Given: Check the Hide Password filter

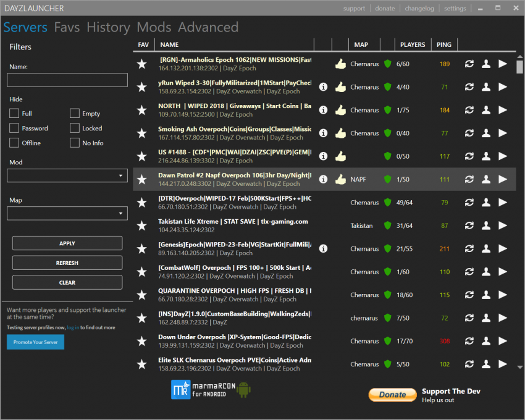Looking at the screenshot, I should point(14,128).
